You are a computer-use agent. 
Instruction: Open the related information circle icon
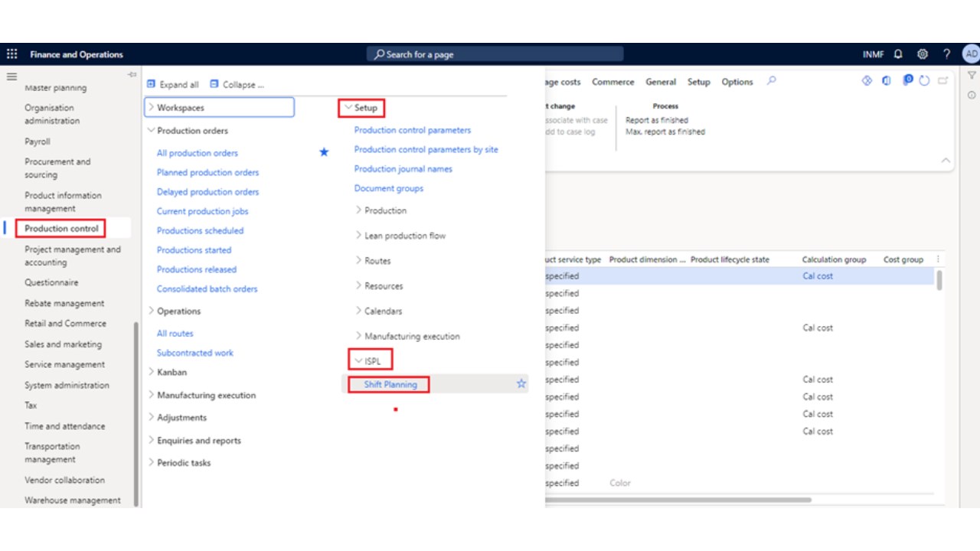(x=972, y=95)
